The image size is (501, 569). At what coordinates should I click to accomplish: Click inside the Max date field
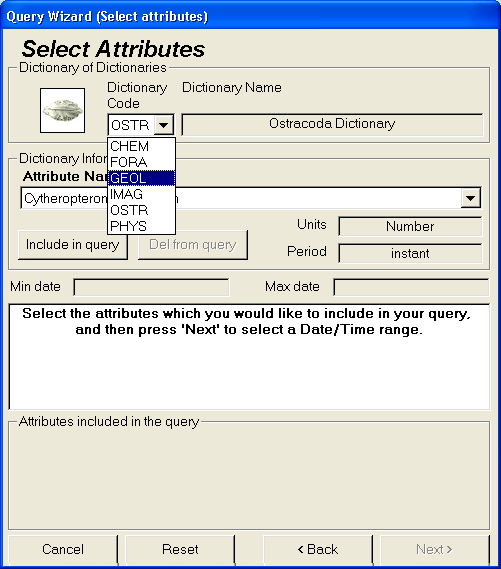pos(411,287)
